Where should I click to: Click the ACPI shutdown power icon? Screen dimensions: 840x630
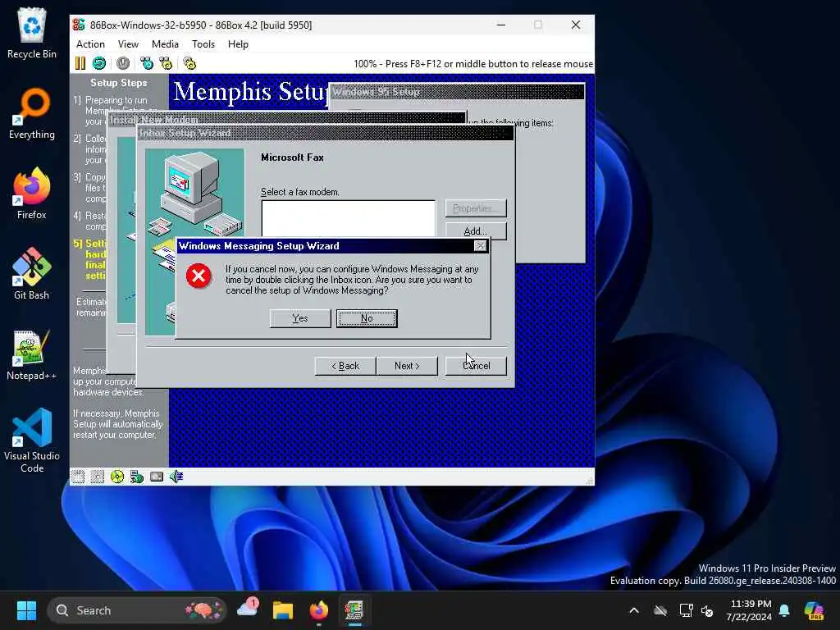(x=123, y=63)
